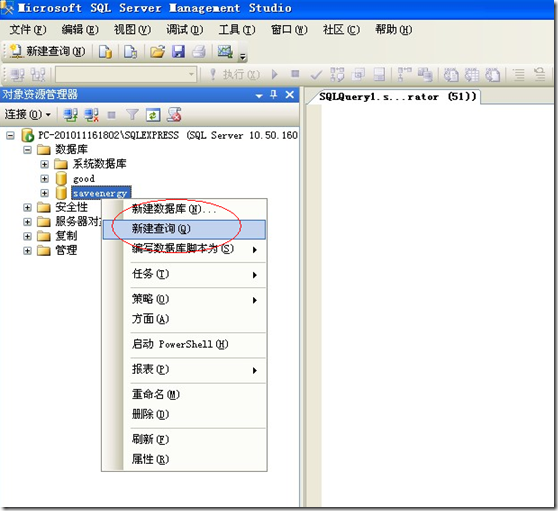The image size is (558, 511).
Task: Choose 删除(D) in context menu
Action: pos(184,415)
